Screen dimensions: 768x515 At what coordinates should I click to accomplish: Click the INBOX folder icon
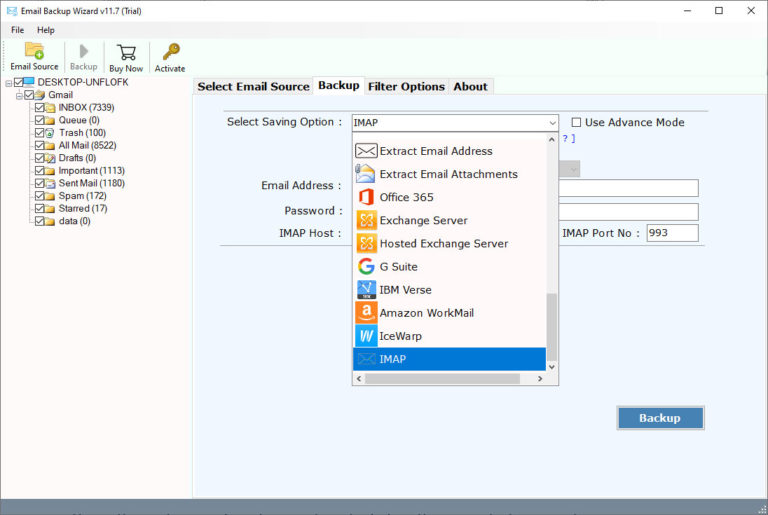(50, 107)
